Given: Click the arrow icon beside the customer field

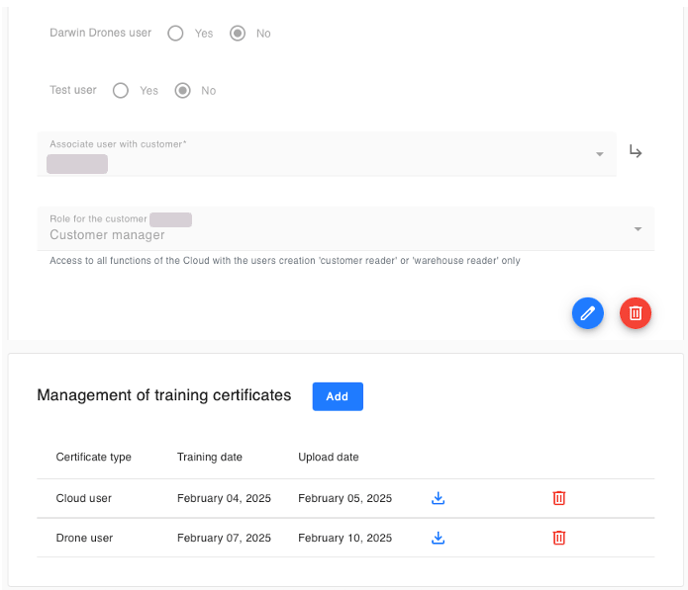Looking at the screenshot, I should coord(635,152).
